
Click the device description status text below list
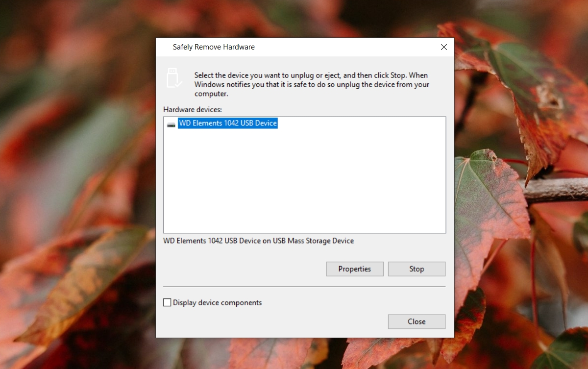pos(258,241)
